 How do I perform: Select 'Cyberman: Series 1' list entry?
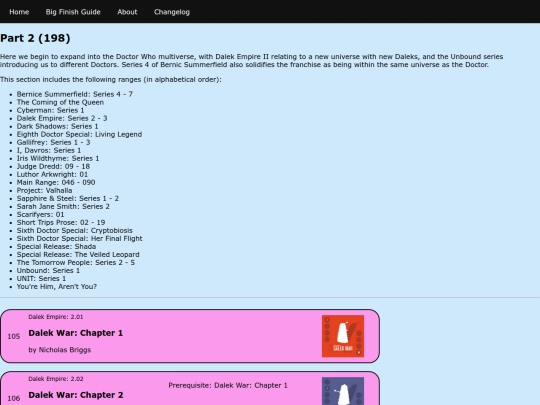50,110
